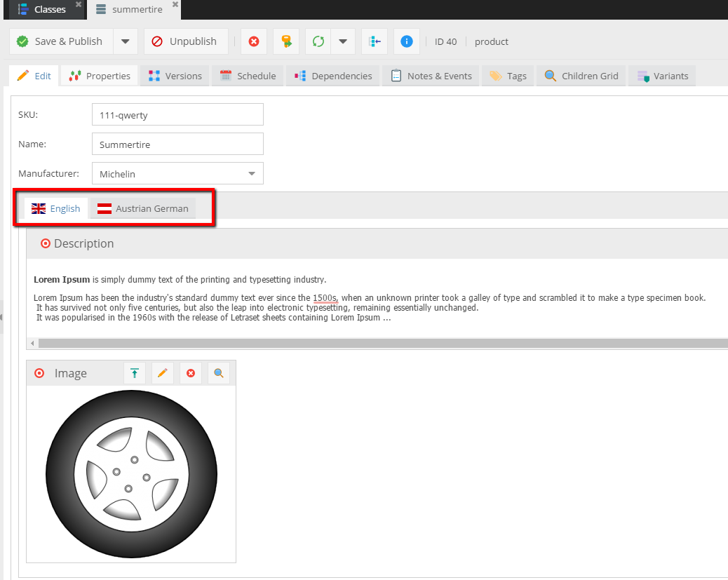
Task: Select the Austrian German language tab
Action: coord(143,208)
